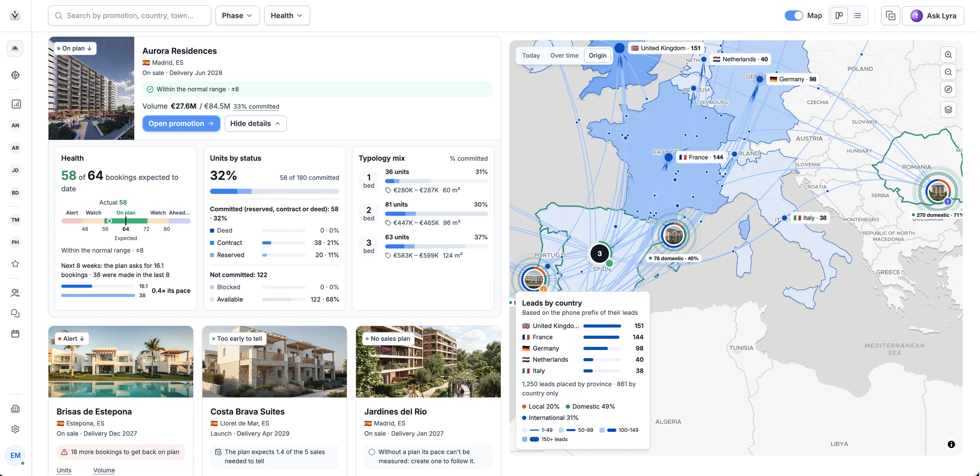Open the Ask Lyra assistant

(933, 16)
